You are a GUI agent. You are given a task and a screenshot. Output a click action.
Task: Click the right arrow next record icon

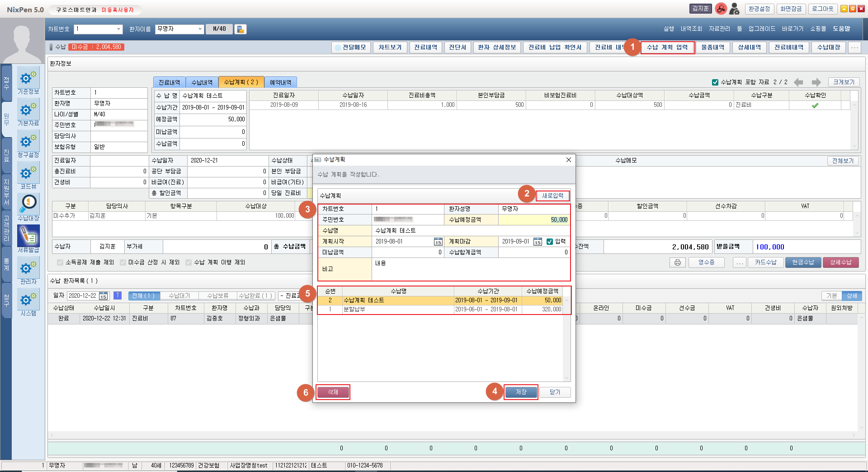point(816,82)
